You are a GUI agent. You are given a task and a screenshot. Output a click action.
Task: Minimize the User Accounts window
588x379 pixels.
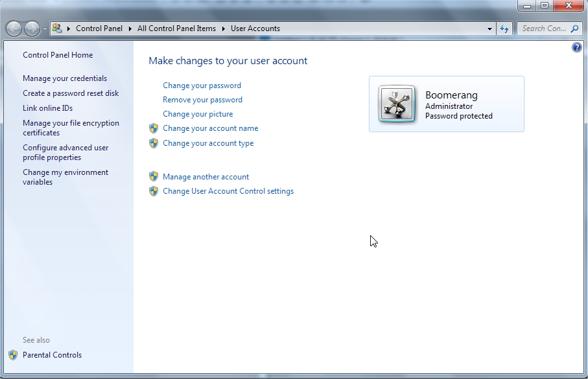(x=527, y=6)
